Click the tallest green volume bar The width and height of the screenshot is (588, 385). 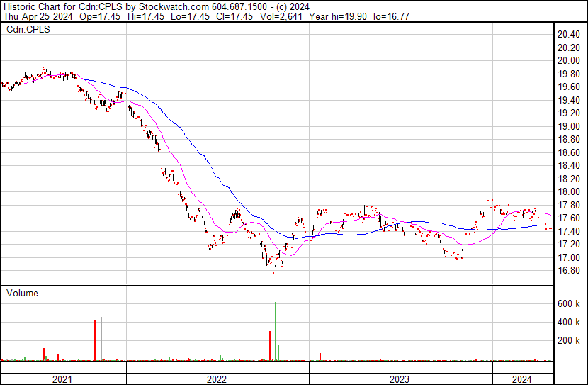[x=275, y=331]
